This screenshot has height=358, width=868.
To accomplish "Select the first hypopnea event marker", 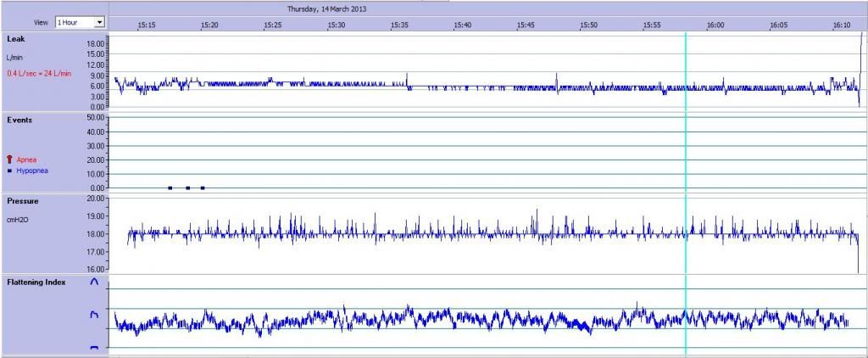I will (x=170, y=187).
